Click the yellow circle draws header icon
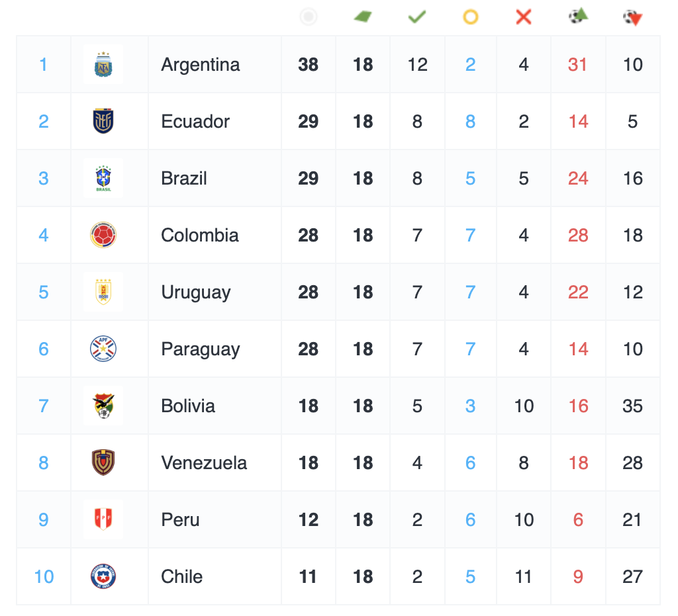The height and width of the screenshot is (616, 678). (471, 17)
